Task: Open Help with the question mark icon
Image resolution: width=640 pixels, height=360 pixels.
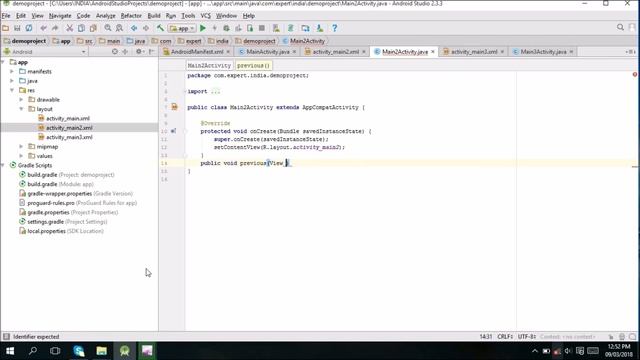Action: coord(335,28)
